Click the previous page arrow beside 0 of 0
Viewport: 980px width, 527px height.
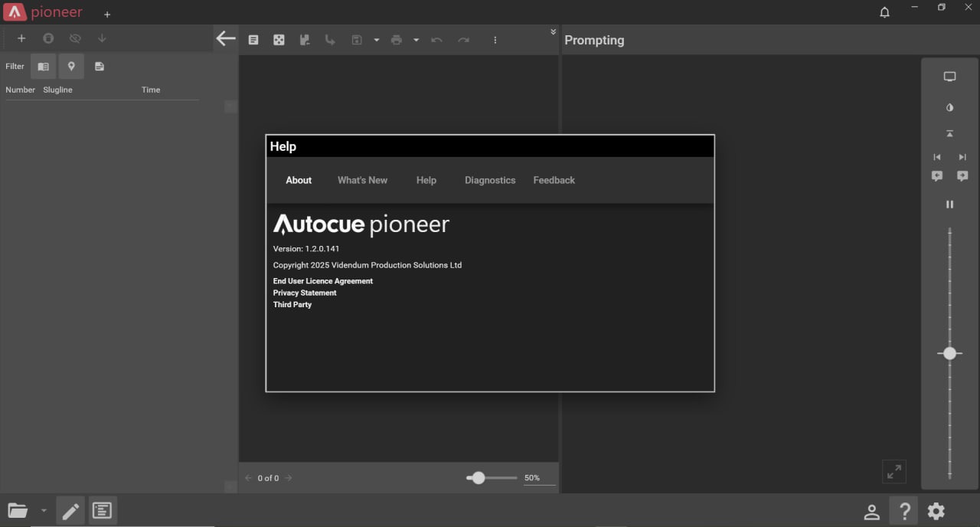click(249, 478)
